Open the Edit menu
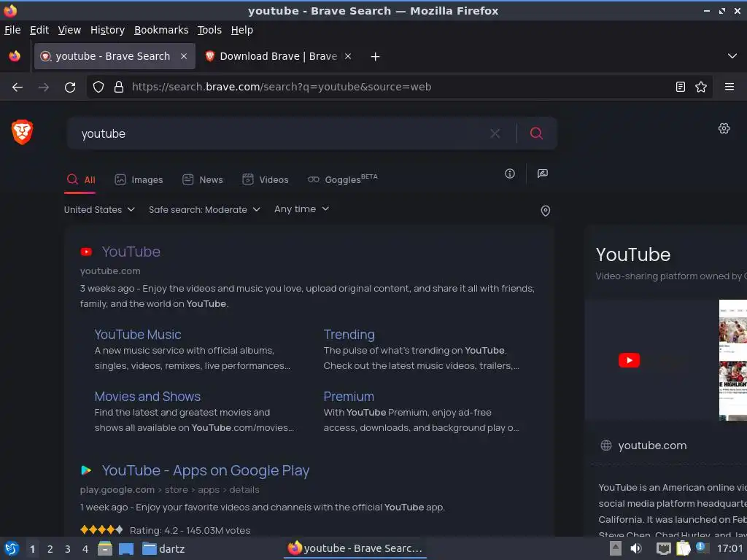This screenshot has height=560, width=747. coord(39,30)
